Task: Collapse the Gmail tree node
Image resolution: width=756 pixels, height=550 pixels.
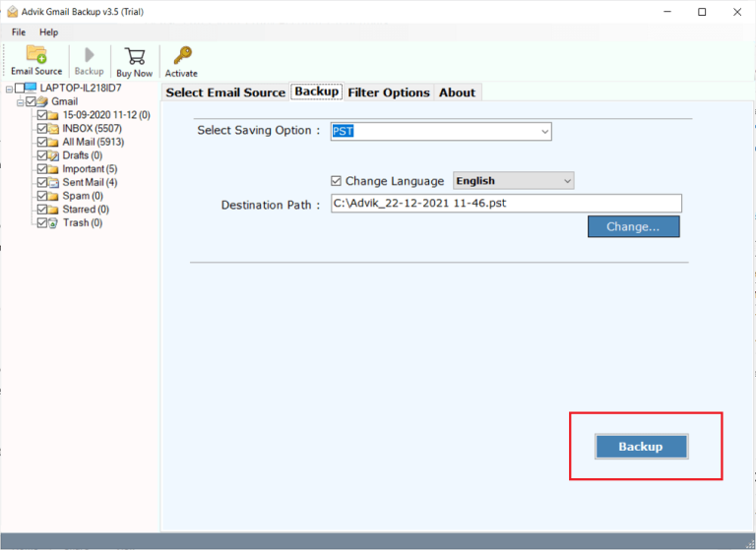Action: (x=20, y=102)
